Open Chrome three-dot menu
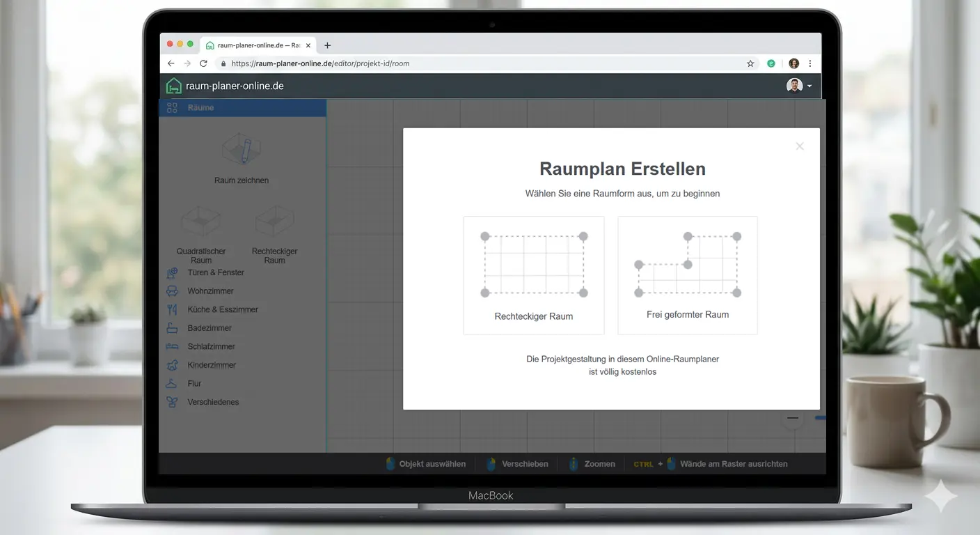Image resolution: width=980 pixels, height=535 pixels. pos(809,63)
